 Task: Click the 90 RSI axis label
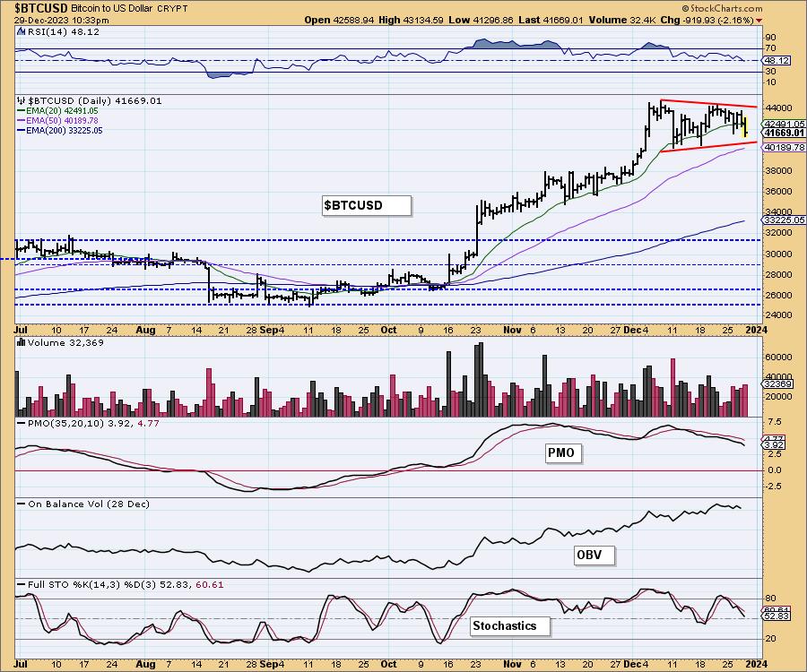click(771, 37)
